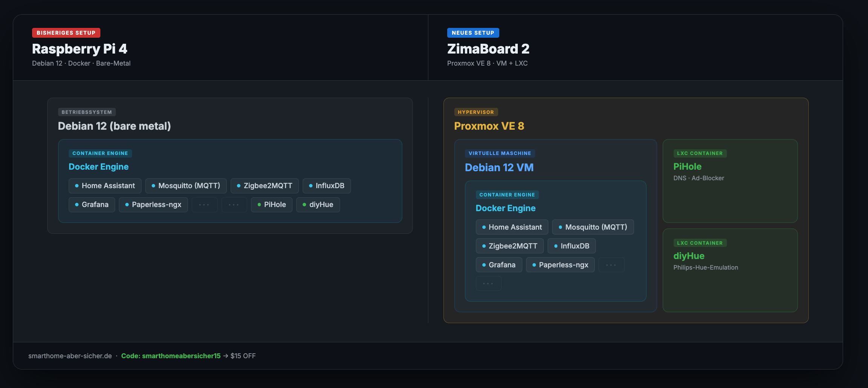Click the "Debian 12 · Docker · Bare-Metal" subtitle
868x388 pixels.
point(81,63)
